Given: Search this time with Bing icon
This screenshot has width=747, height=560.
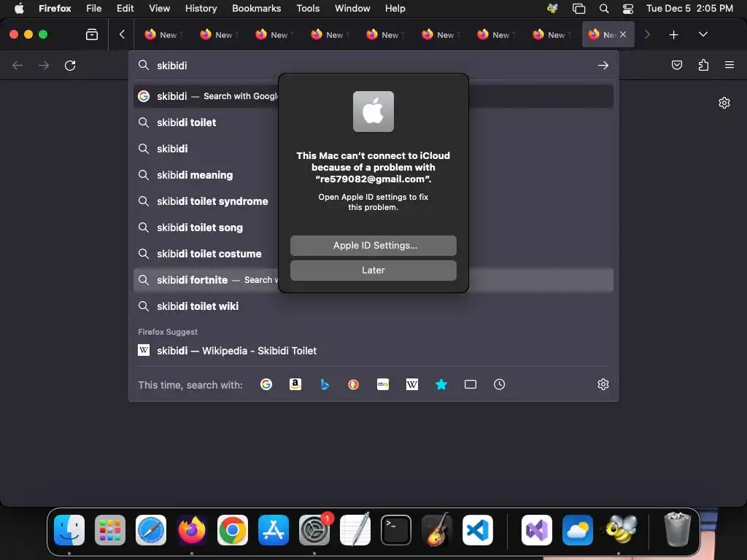Looking at the screenshot, I should pyautogui.click(x=325, y=384).
